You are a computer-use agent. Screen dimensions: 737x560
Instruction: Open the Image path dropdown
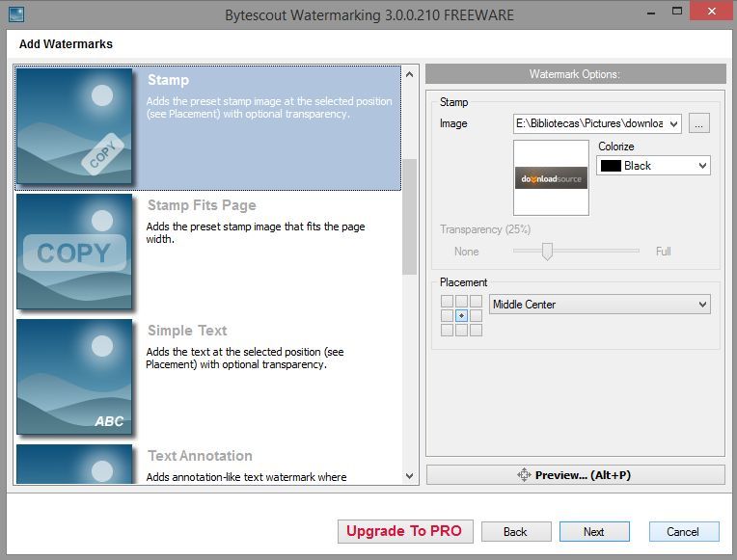pyautogui.click(x=674, y=124)
